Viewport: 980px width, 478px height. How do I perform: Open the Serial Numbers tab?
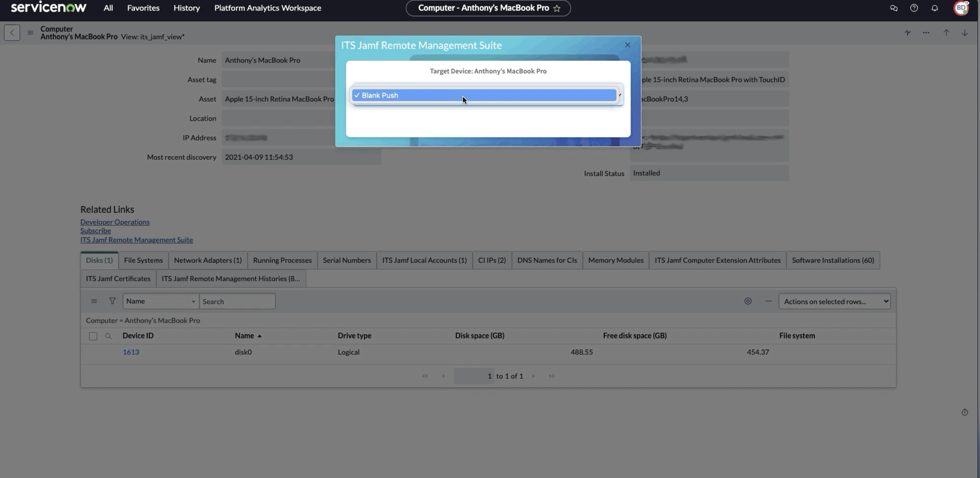pos(347,260)
